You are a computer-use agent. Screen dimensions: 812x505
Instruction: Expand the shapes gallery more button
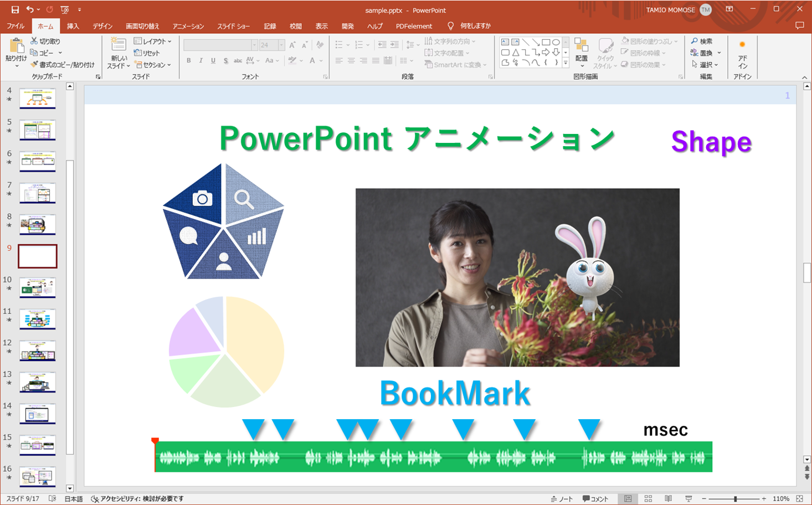click(x=566, y=63)
